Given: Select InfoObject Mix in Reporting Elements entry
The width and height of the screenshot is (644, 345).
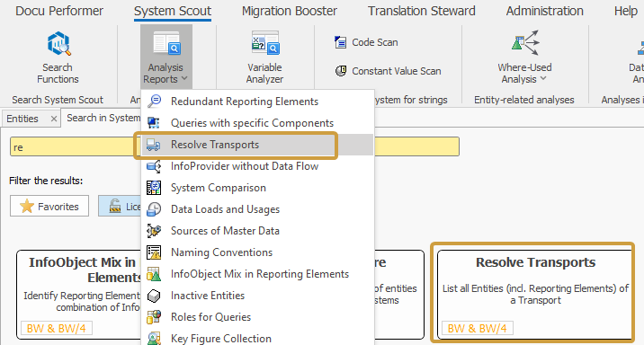Looking at the screenshot, I should tap(257, 274).
